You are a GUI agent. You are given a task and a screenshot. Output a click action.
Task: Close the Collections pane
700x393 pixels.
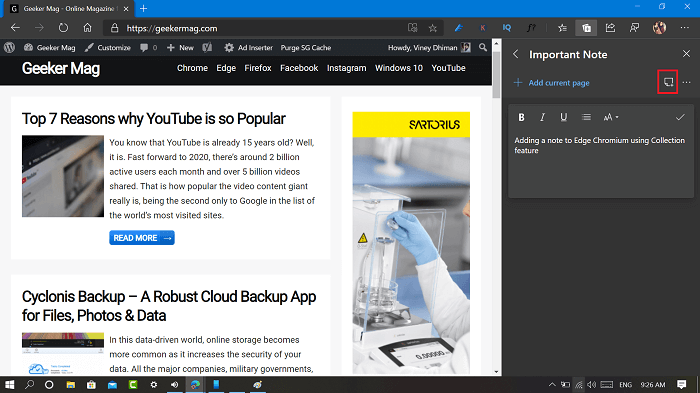(x=686, y=54)
